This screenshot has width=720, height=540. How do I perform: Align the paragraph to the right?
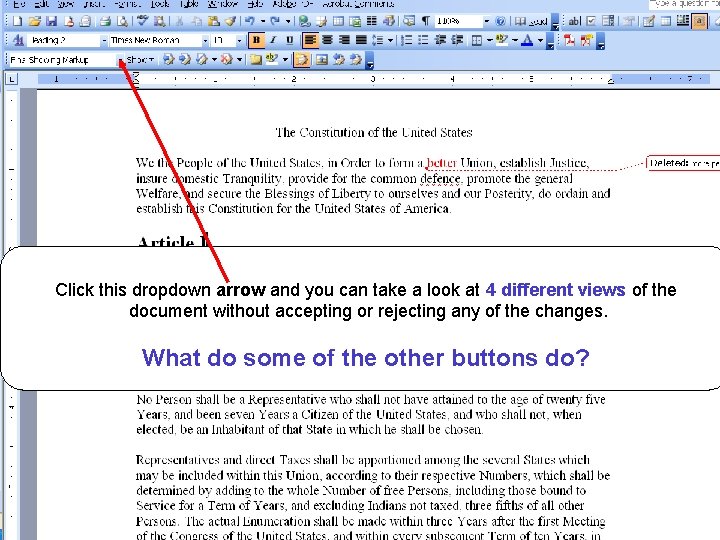tap(344, 40)
